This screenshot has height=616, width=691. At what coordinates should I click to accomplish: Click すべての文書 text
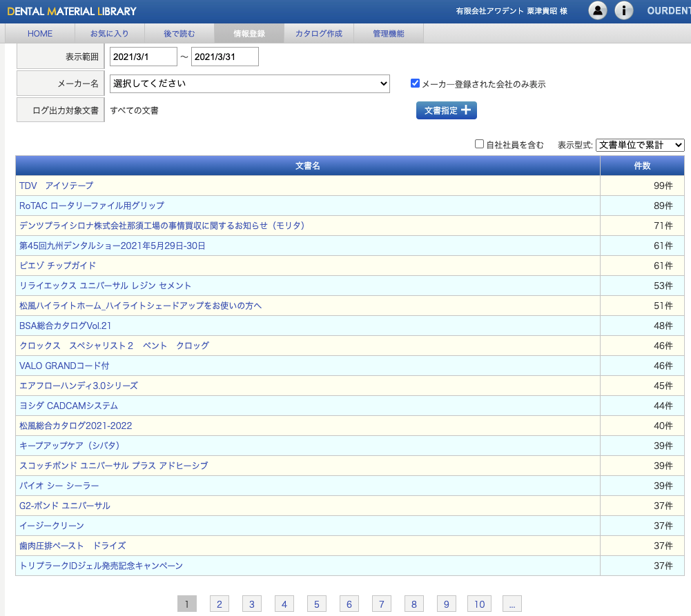tap(134, 110)
